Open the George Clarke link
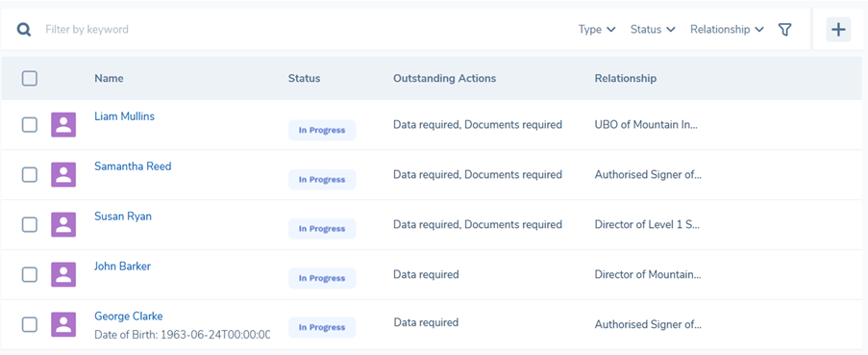 pyautogui.click(x=129, y=317)
